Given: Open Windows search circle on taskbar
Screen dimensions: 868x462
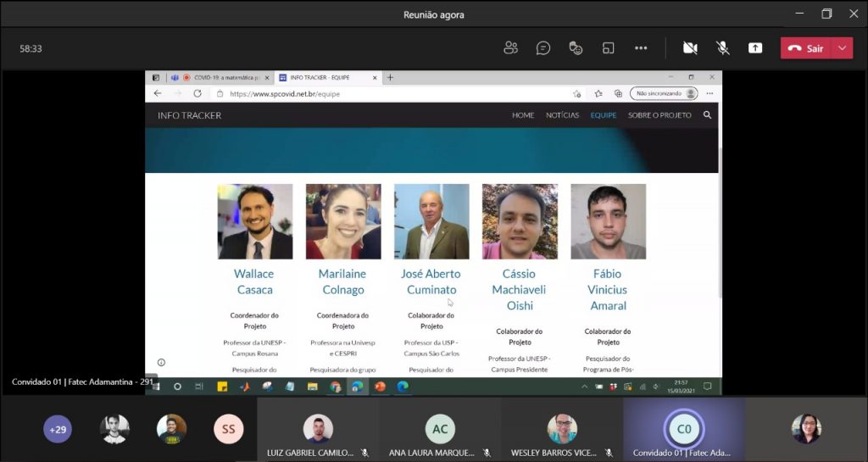Looking at the screenshot, I should tap(177, 387).
